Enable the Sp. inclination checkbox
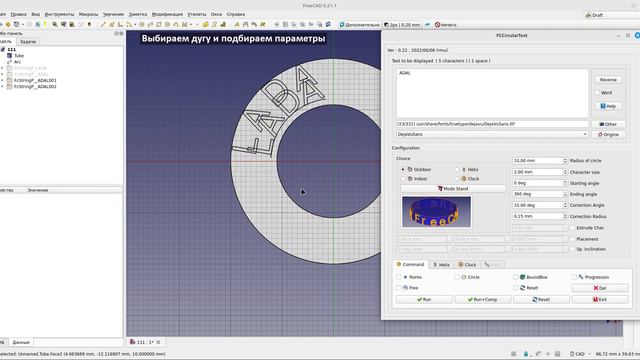Viewport: 640px width, 360px height. 573,249
